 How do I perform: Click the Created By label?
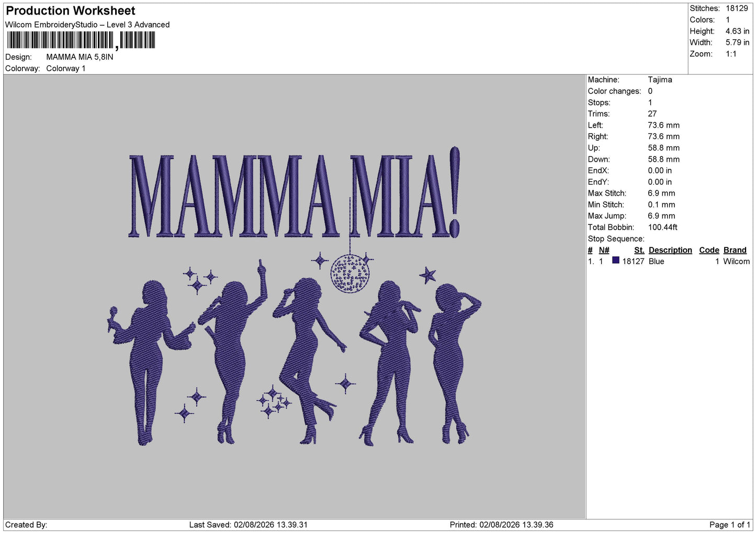coord(26,525)
